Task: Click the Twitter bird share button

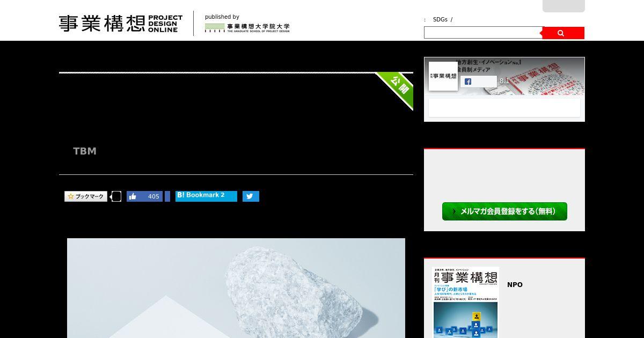Action: [x=251, y=196]
